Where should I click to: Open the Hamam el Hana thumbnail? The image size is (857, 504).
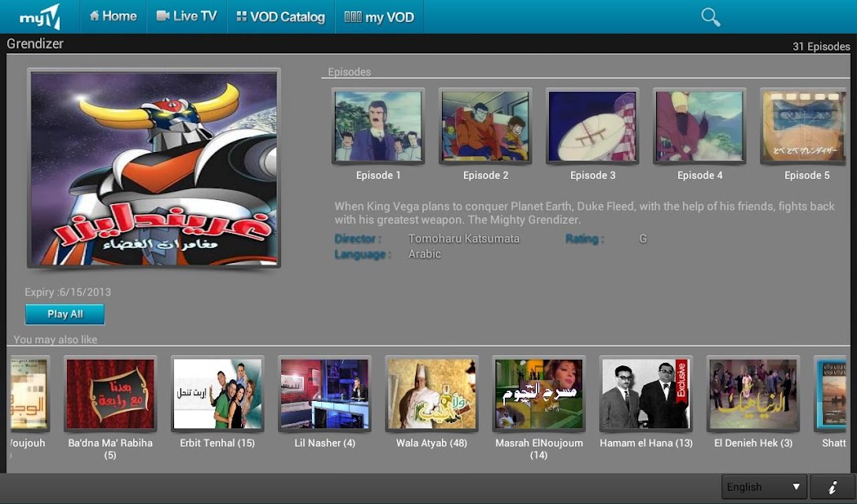click(646, 394)
